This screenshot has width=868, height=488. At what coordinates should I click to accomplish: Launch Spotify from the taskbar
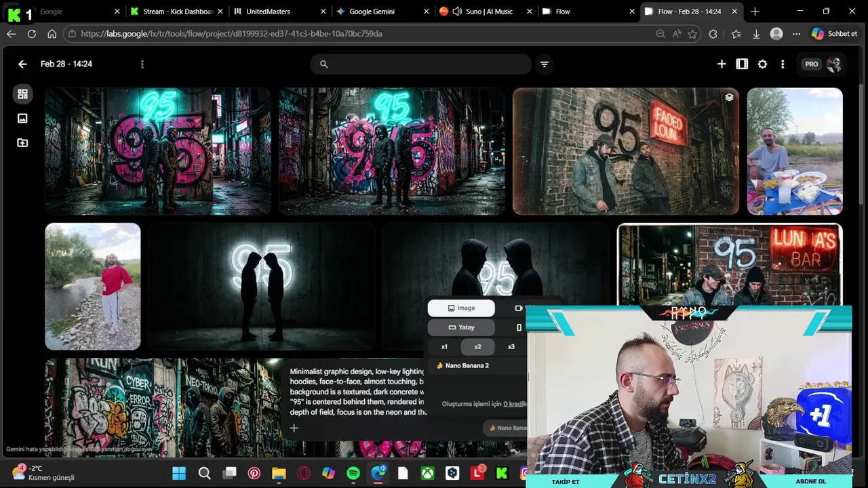coord(353,473)
